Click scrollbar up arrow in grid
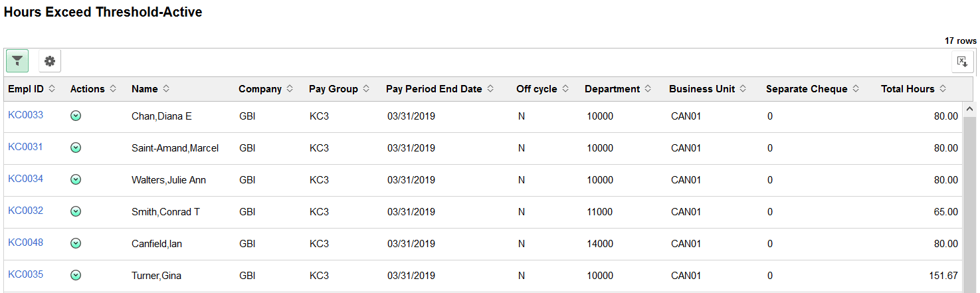The width and height of the screenshot is (980, 293). pyautogui.click(x=968, y=109)
